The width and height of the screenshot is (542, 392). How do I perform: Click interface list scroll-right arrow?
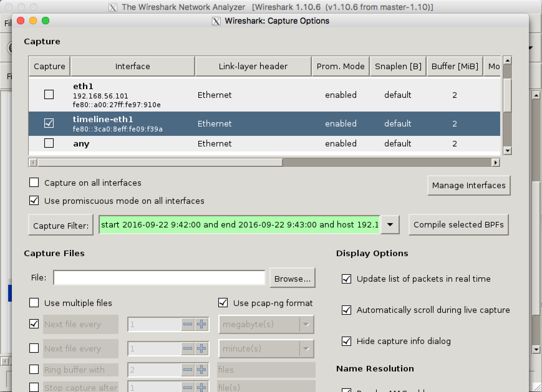pos(496,162)
